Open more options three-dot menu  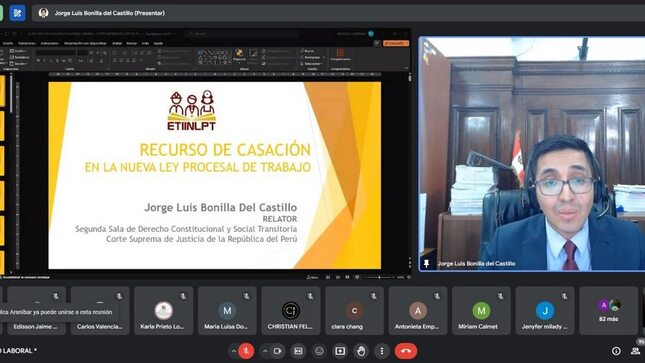click(x=382, y=351)
